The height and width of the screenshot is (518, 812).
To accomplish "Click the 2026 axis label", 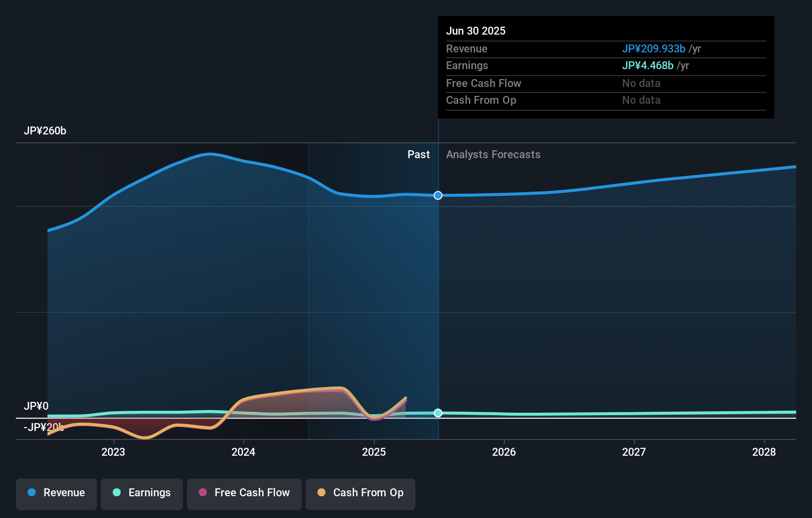I will 504,452.
